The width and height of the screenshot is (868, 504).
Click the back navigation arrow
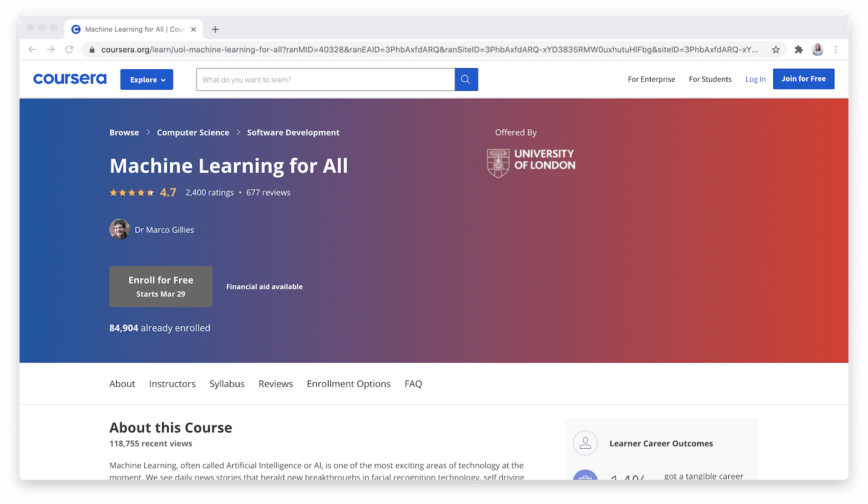click(x=32, y=49)
